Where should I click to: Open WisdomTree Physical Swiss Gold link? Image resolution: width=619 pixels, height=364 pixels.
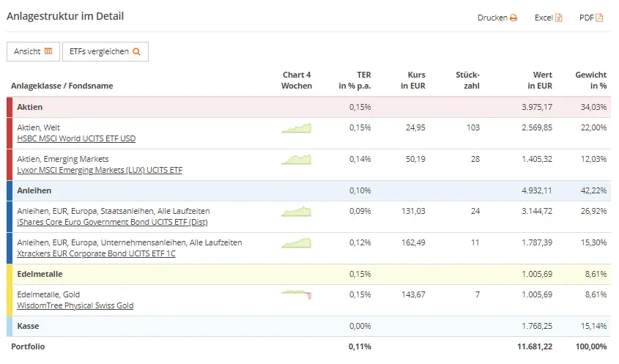75,305
